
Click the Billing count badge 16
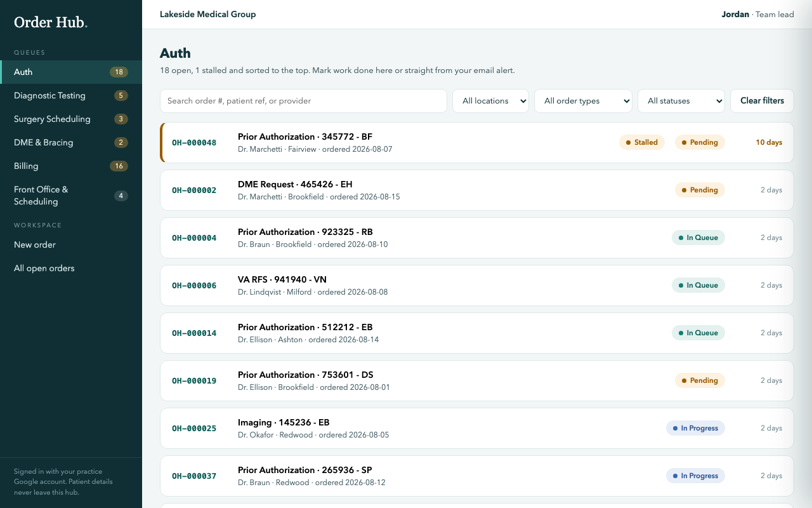pos(119,166)
